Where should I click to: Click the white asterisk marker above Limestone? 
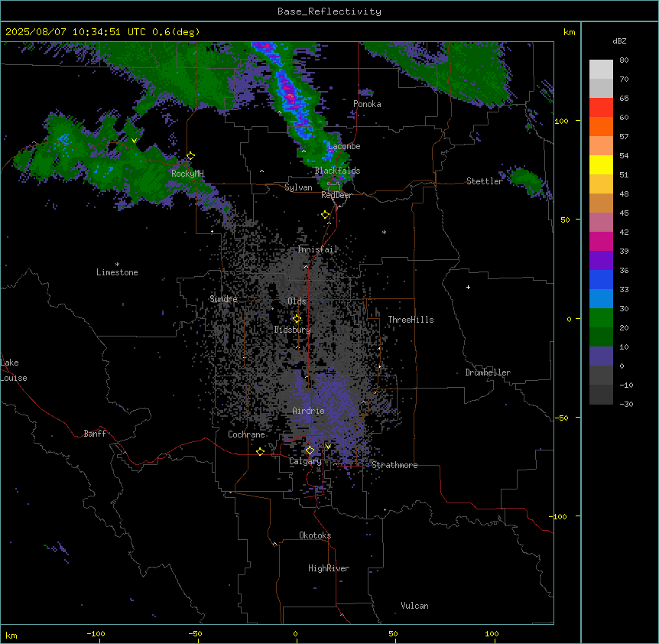[117, 265]
